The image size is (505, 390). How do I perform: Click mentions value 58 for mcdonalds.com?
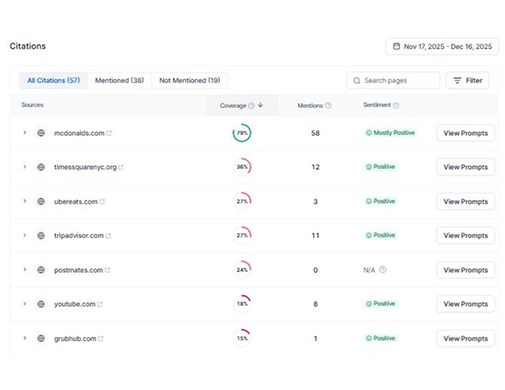315,133
